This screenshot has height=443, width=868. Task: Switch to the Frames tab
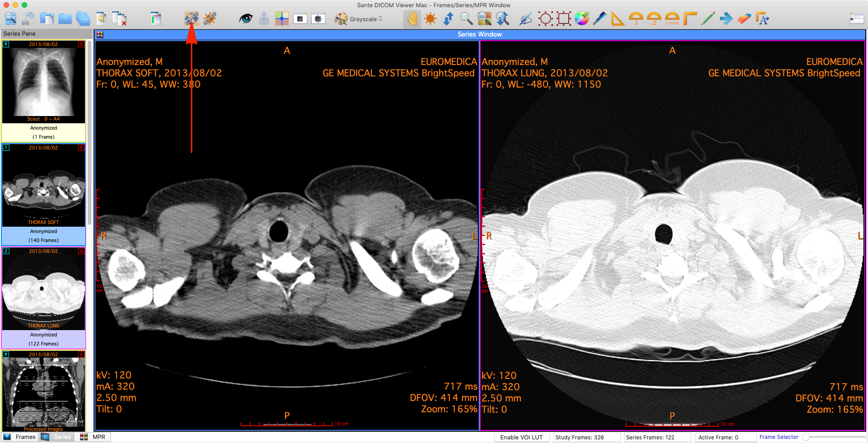tap(20, 437)
